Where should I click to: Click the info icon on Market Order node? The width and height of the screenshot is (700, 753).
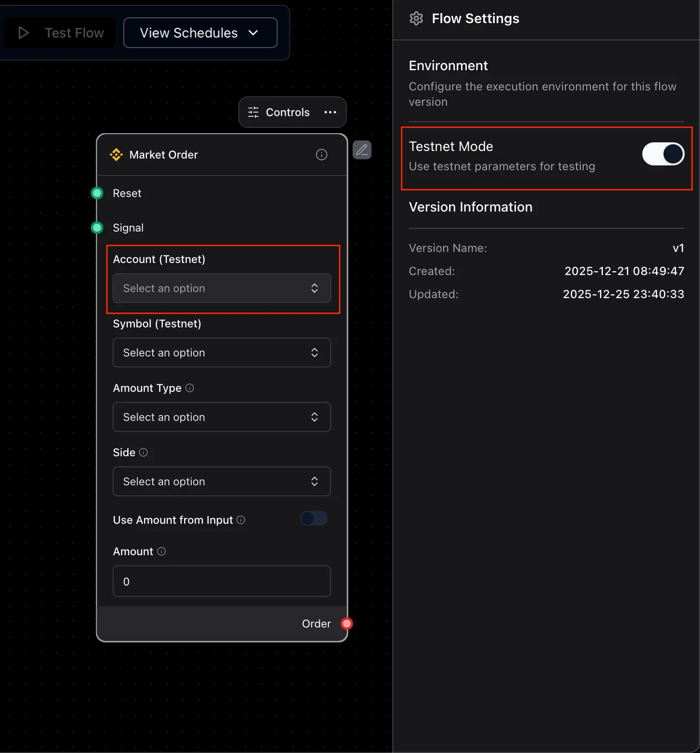[x=321, y=154]
